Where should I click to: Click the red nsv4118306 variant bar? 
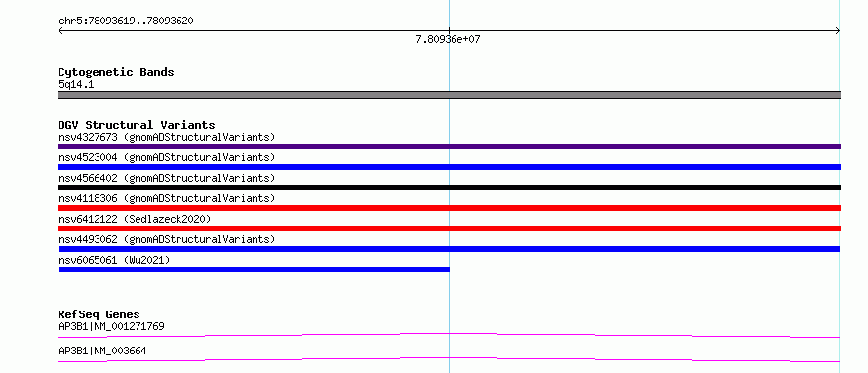pyautogui.click(x=449, y=208)
